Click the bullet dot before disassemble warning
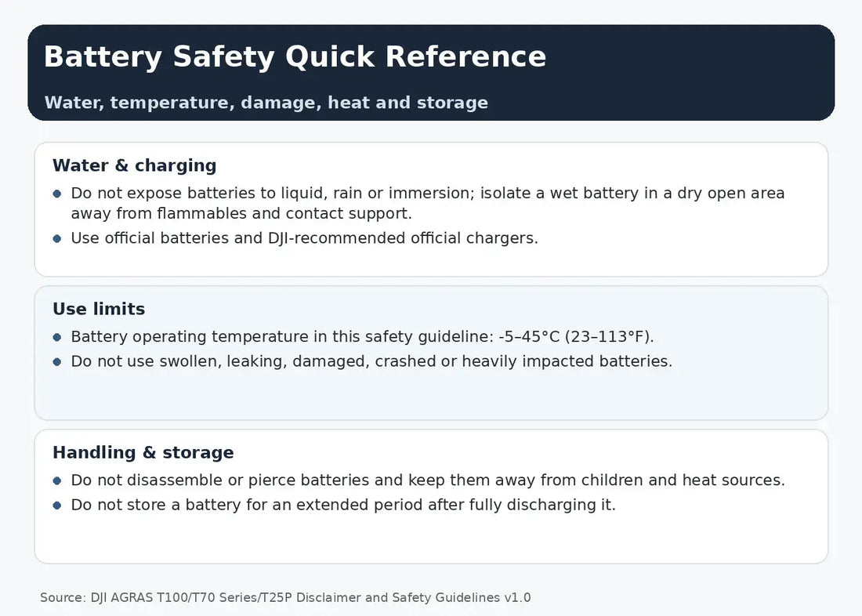 pos(57,480)
